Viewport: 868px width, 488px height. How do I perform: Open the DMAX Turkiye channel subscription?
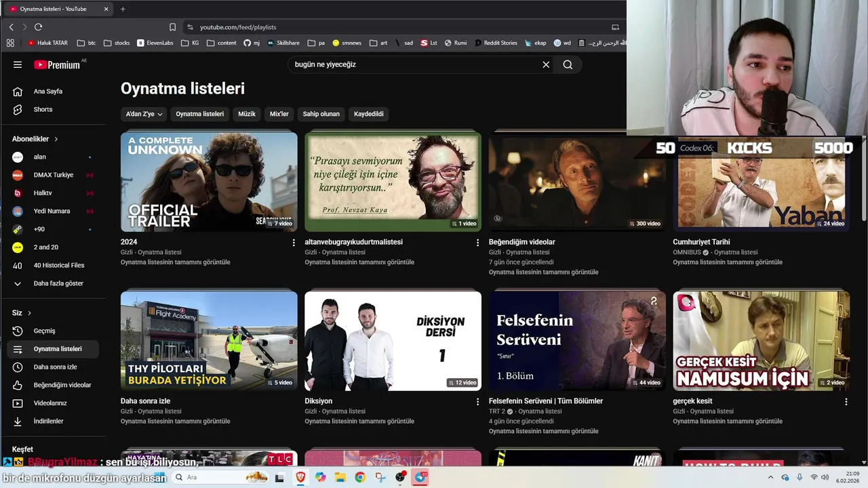pos(53,175)
